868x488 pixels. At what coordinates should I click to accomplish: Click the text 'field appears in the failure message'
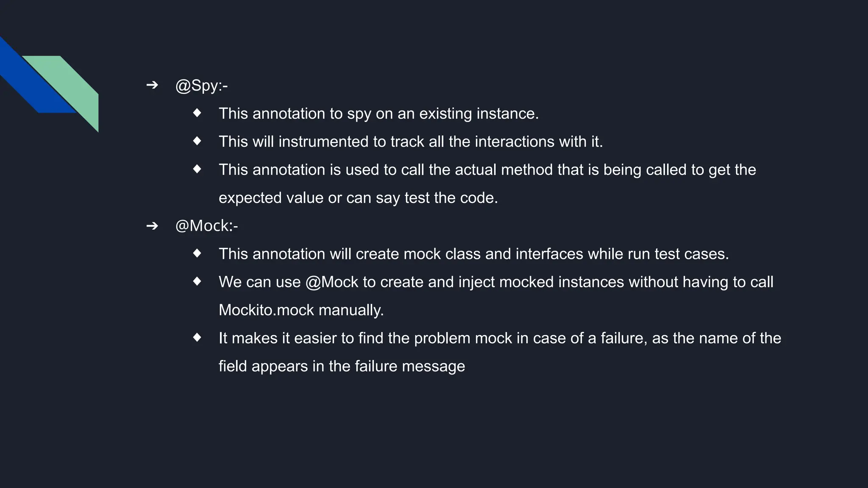coord(342,366)
